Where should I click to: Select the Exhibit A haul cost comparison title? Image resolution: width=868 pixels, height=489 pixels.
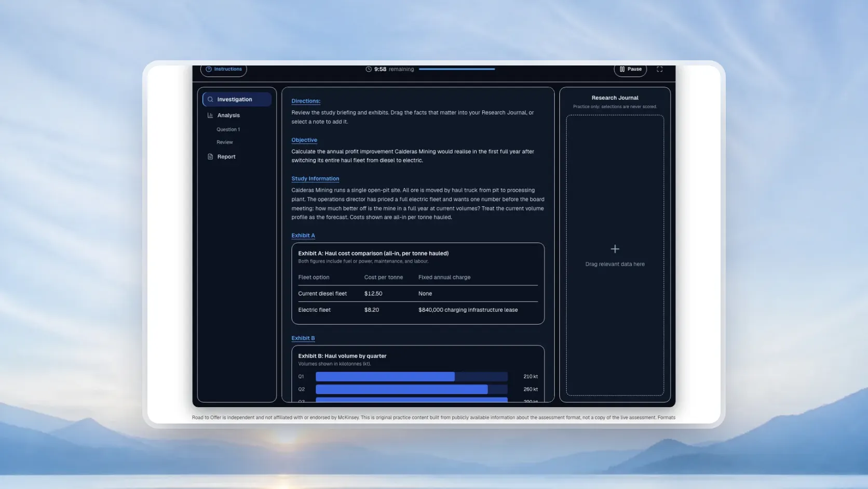click(373, 254)
